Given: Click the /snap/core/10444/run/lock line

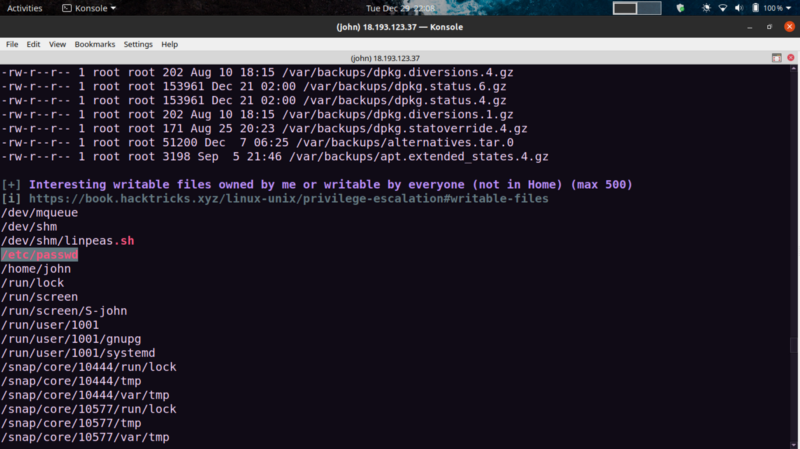Looking at the screenshot, I should 89,367.
